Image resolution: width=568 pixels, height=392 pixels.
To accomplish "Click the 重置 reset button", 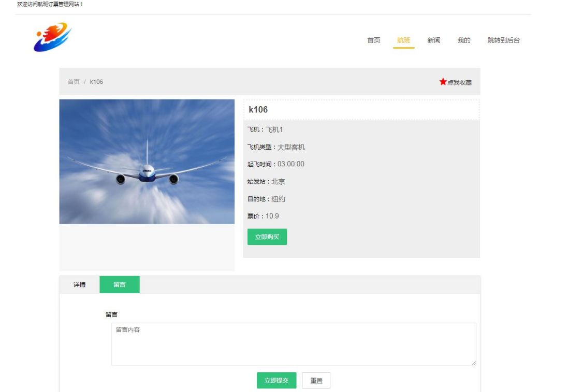I will pos(316,381).
